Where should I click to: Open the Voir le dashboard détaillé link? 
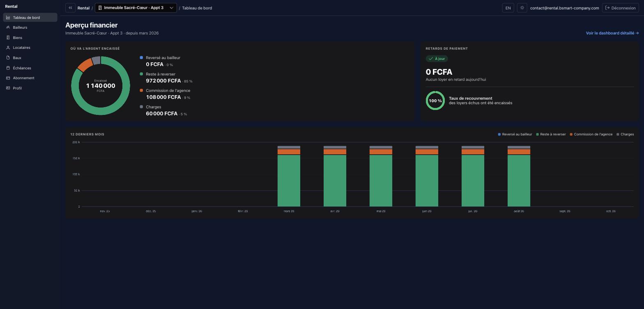[612, 33]
